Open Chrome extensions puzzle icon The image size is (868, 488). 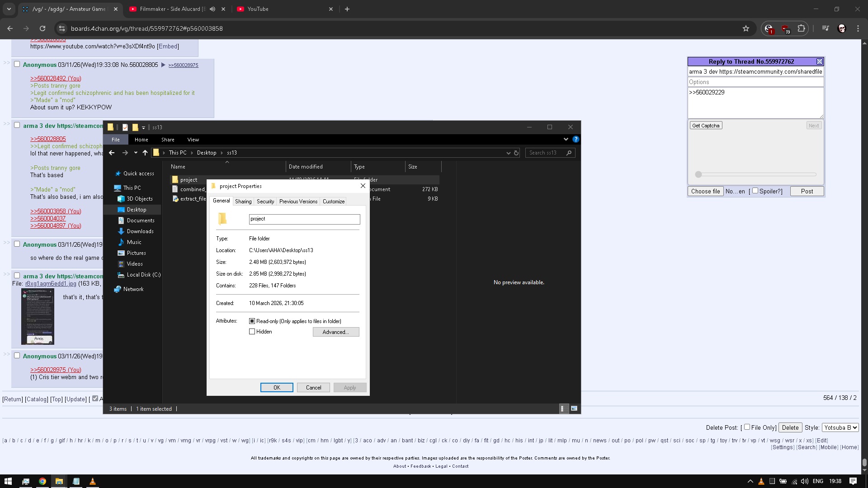coord(801,28)
